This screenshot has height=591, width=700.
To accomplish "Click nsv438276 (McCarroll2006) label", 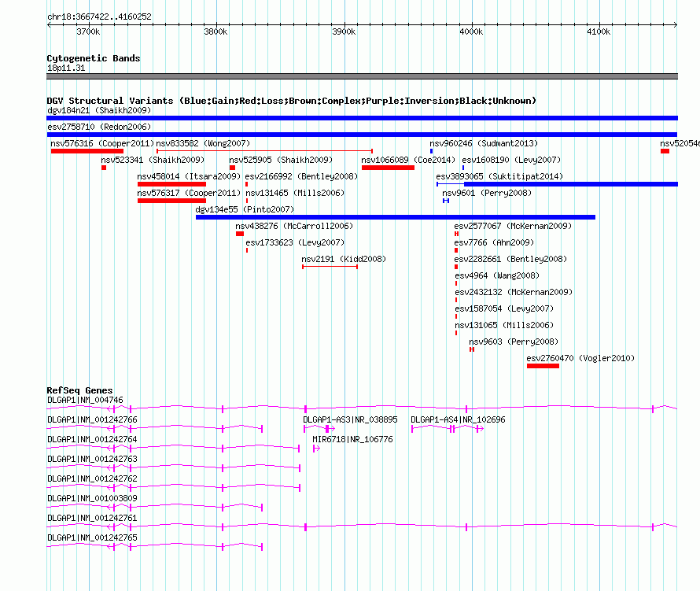I will [x=294, y=226].
